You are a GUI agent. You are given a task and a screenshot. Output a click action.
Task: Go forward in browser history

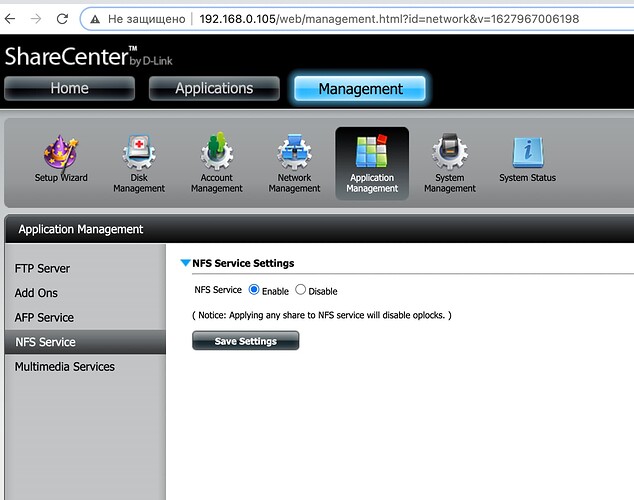pos(36,19)
